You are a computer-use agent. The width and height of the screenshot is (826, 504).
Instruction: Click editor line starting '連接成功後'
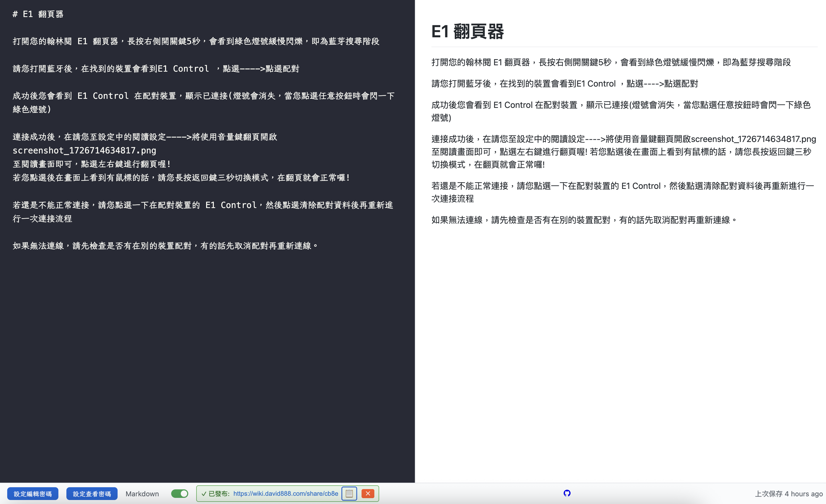coord(145,137)
